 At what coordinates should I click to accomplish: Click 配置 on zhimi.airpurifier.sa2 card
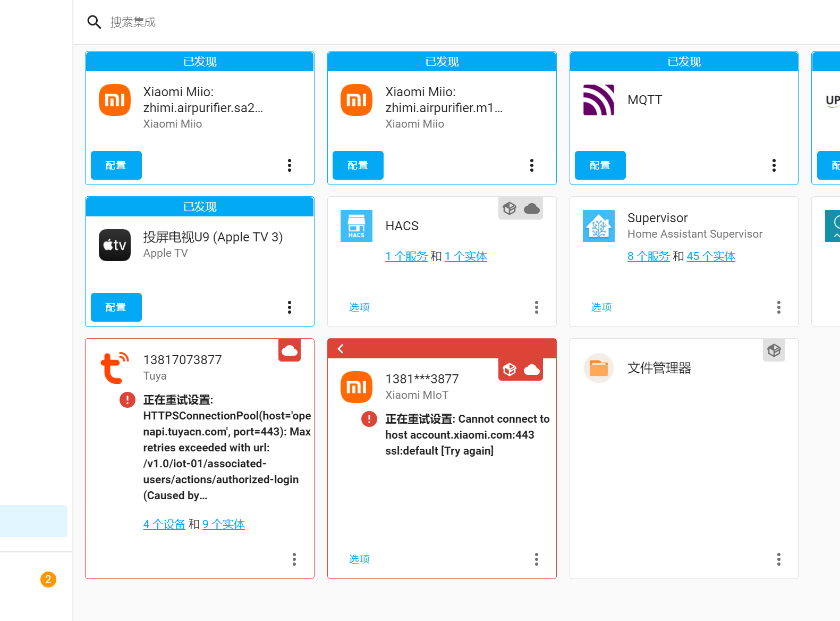(x=116, y=165)
